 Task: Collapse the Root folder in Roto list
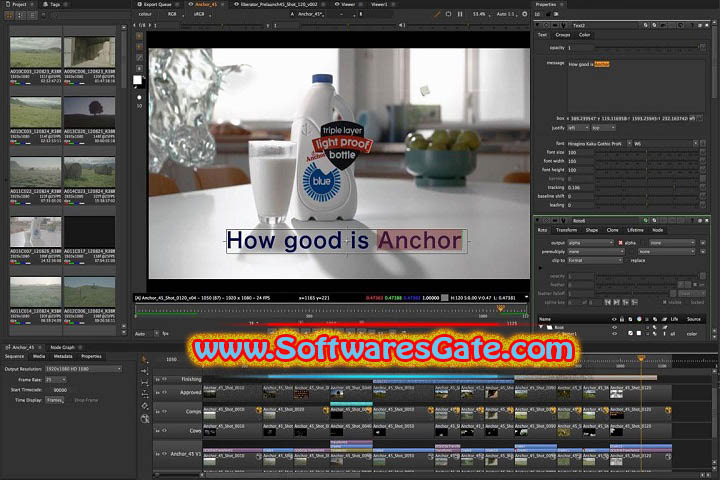click(x=541, y=327)
